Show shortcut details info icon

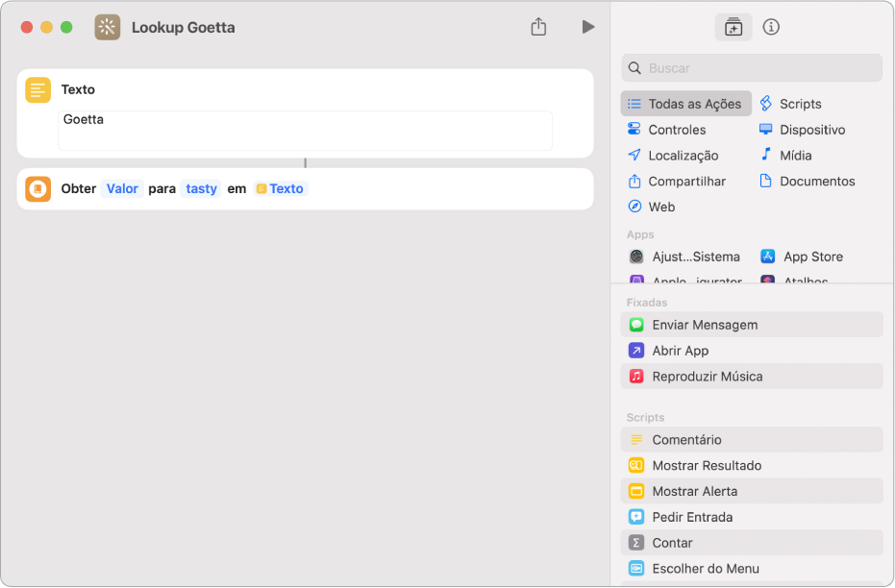pos(771,27)
